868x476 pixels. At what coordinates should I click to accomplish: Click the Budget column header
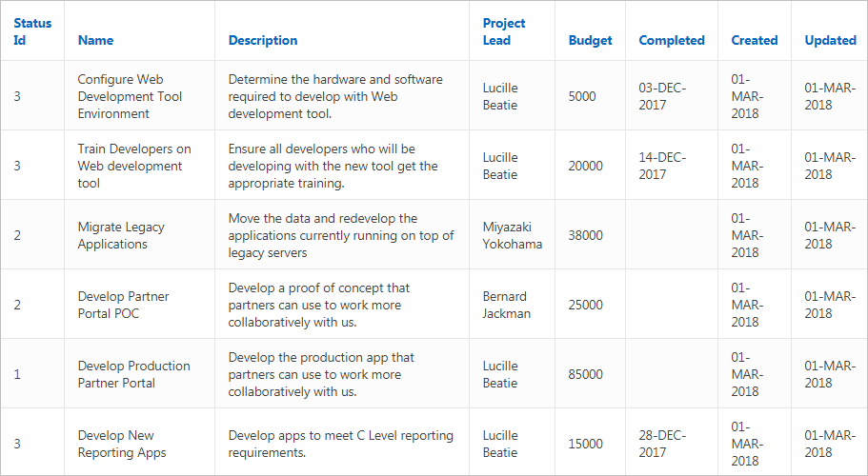[x=590, y=40]
